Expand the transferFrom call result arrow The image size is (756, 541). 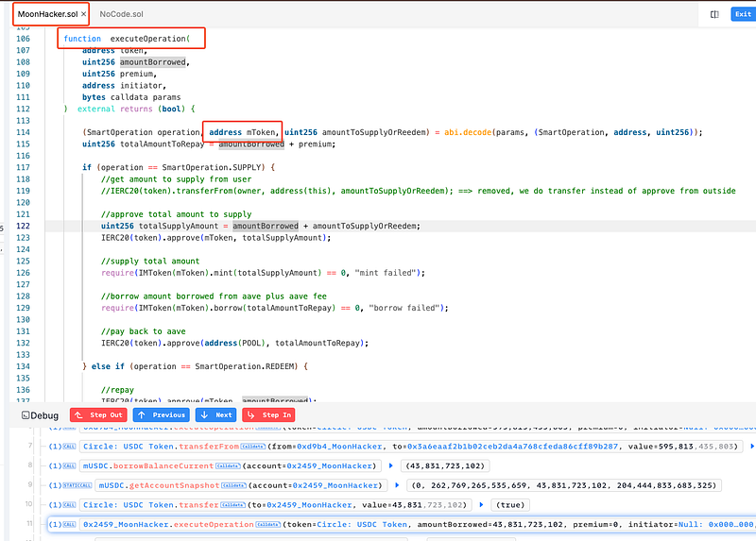(751, 446)
